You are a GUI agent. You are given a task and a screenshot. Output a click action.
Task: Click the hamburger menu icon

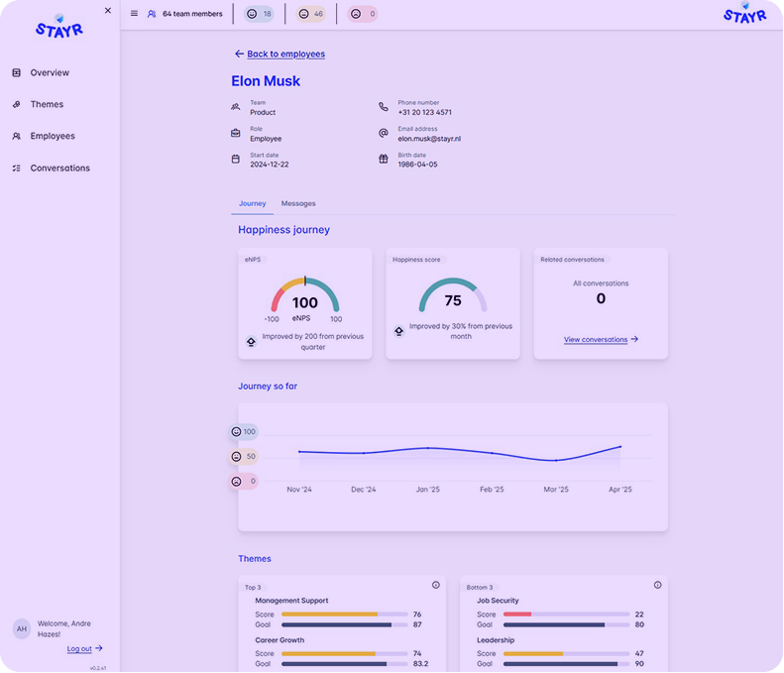(134, 14)
